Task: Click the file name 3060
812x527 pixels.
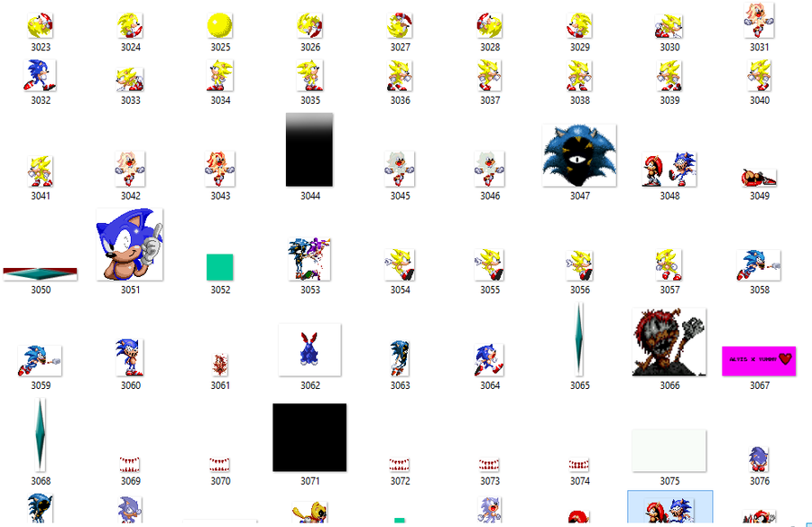Action: point(130,385)
